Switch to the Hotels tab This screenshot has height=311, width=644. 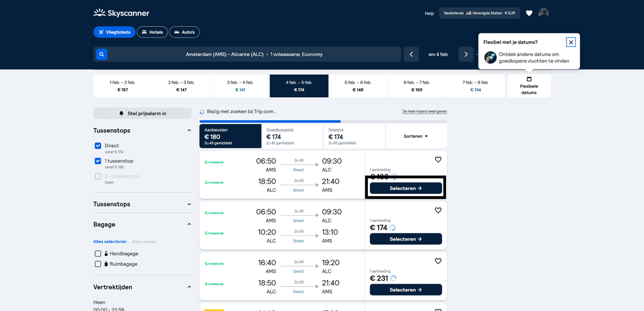[152, 32]
